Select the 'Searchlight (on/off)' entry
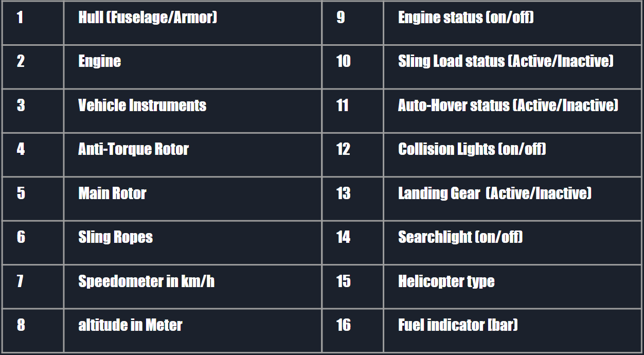Image resolution: width=644 pixels, height=355 pixels. pos(460,237)
